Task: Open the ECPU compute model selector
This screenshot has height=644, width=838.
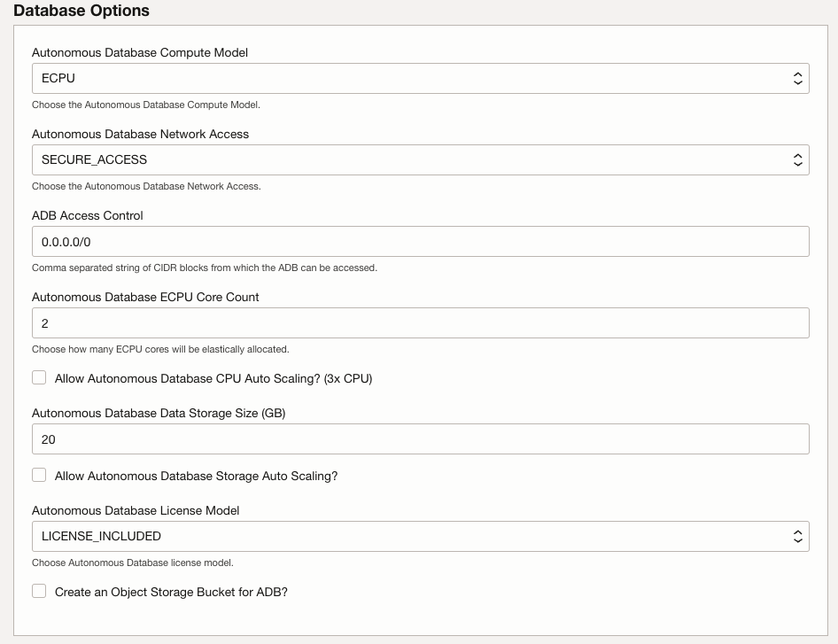Action: tap(354, 78)
